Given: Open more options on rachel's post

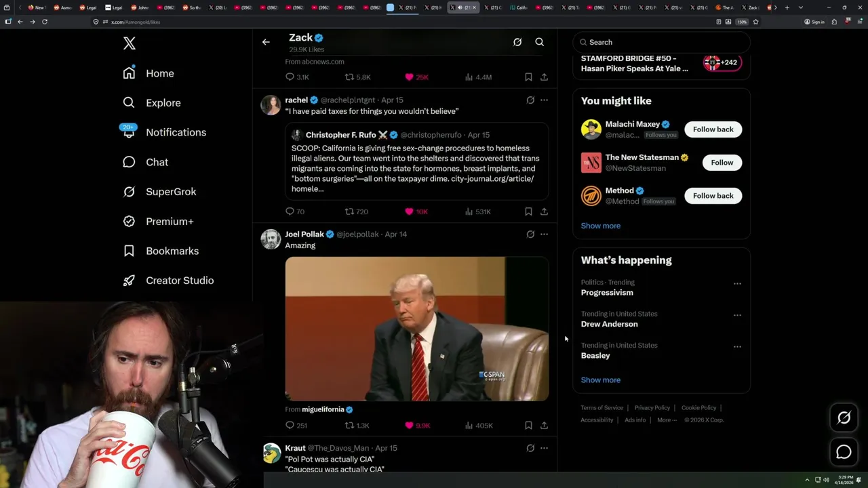Looking at the screenshot, I should [544, 100].
